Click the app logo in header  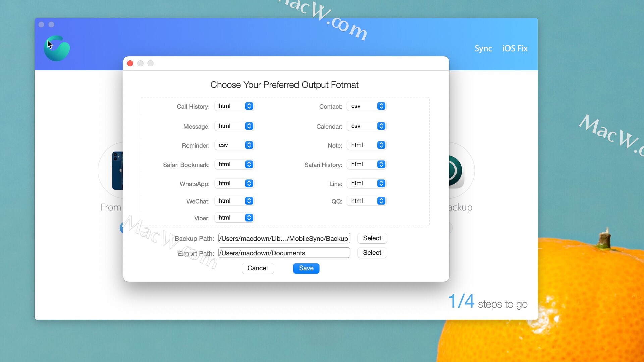pos(57,48)
